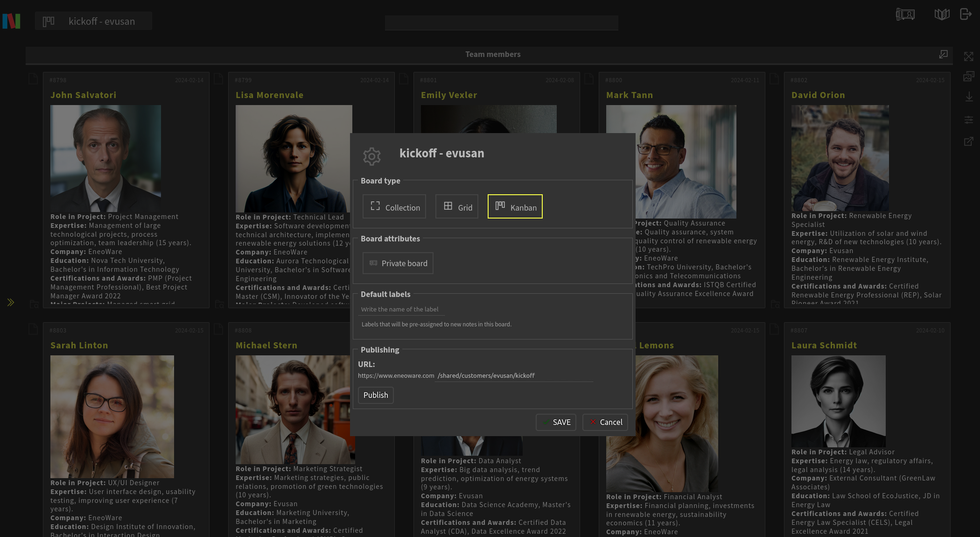Click note icon beside Emily Vexler card
Image resolution: width=980 pixels, height=537 pixels.
click(404, 79)
